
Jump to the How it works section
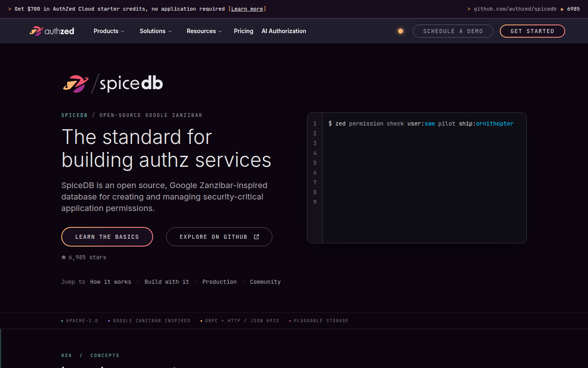point(111,282)
